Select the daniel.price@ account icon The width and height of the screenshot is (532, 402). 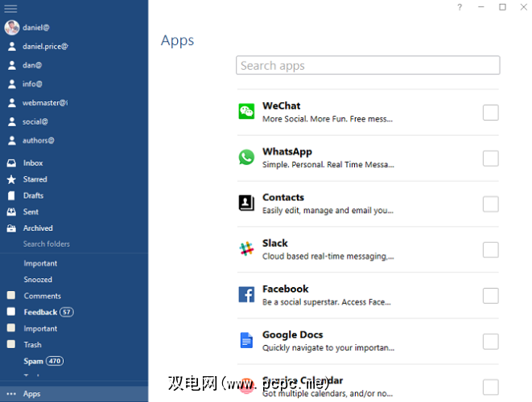tap(12, 47)
